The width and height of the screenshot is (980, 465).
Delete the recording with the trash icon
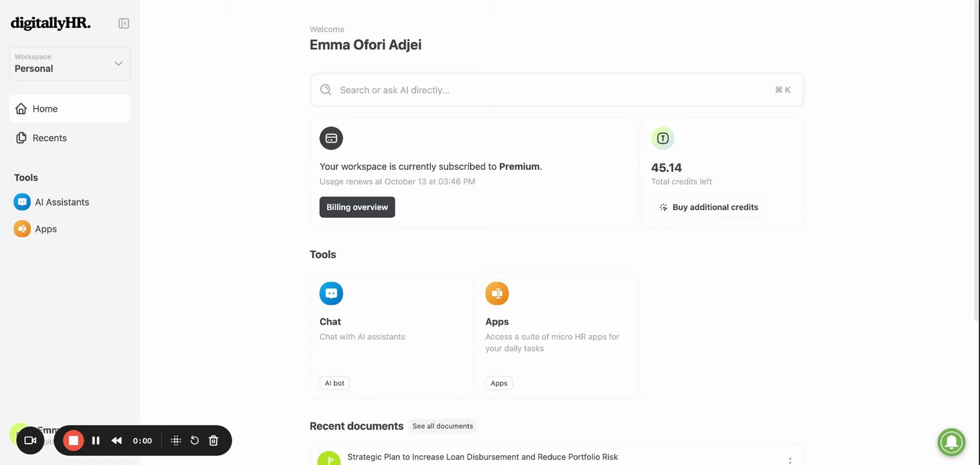(213, 440)
